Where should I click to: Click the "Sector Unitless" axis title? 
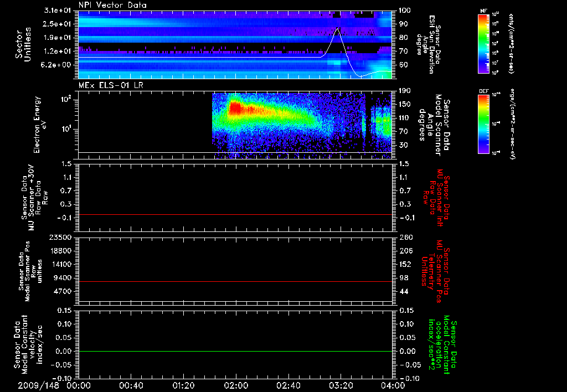tap(23, 44)
